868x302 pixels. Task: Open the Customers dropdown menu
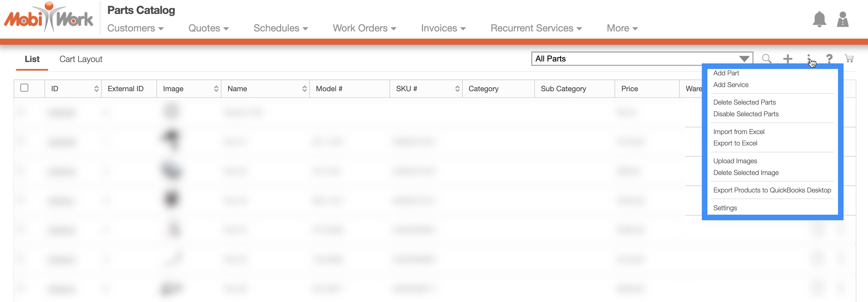point(135,28)
